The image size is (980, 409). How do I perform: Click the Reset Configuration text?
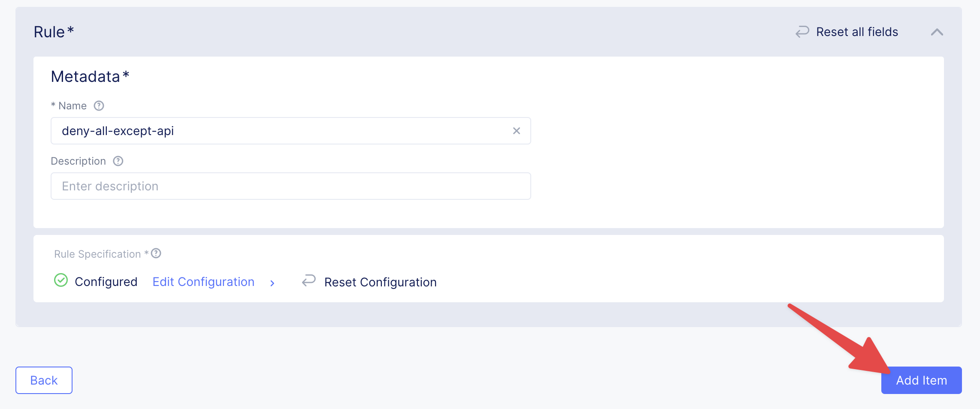click(380, 282)
